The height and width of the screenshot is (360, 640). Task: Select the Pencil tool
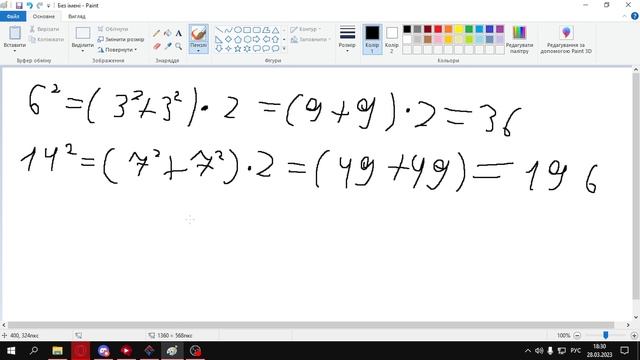pyautogui.click(x=156, y=33)
